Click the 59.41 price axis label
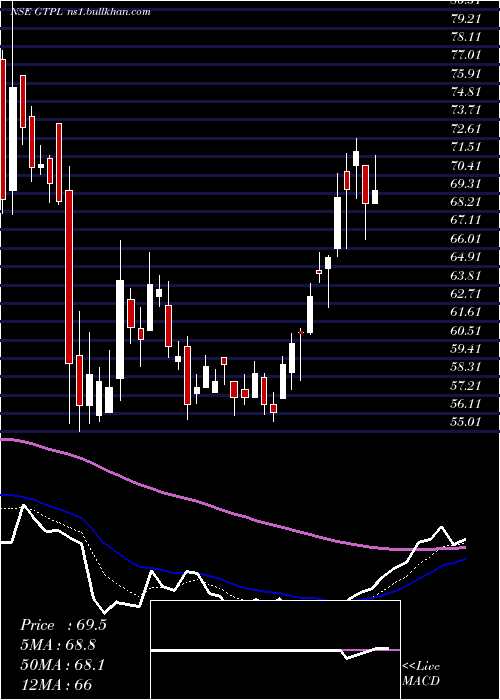This screenshot has width=500, height=700. pos(466,349)
